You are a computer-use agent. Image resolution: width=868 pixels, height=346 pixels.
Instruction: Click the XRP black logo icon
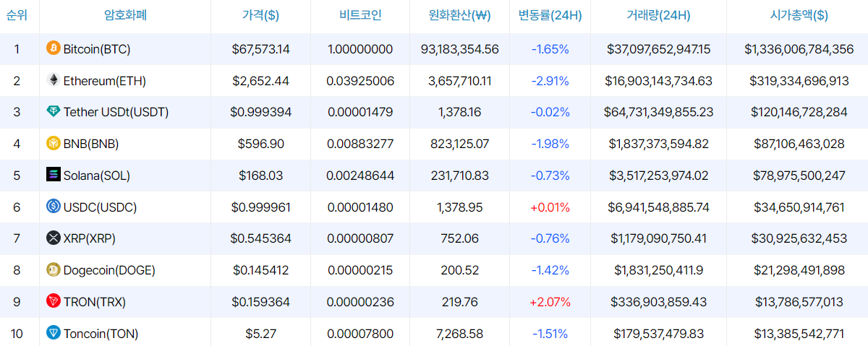click(53, 238)
